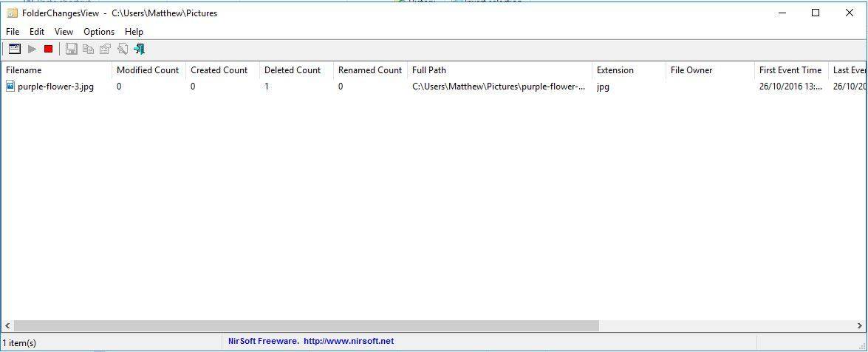Maximize the FolderChangesView window
The height and width of the screenshot is (352, 868).
tap(816, 13)
